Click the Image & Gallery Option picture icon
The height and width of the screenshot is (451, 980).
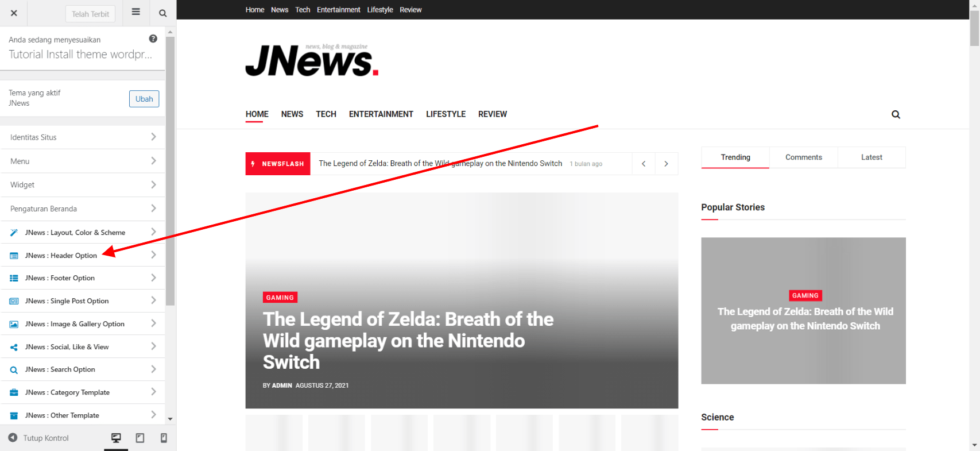(x=14, y=324)
